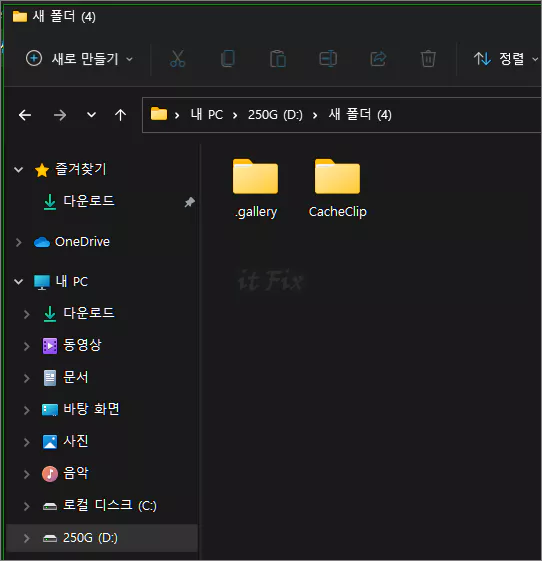Open chevron after 내 PC in breadcrumb
This screenshot has height=561, width=542.
click(235, 116)
